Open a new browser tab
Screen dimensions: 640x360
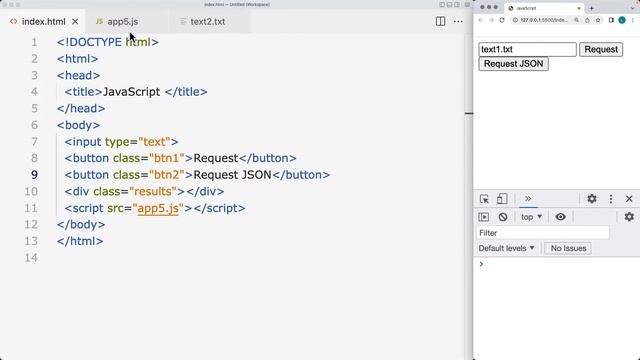click(591, 8)
